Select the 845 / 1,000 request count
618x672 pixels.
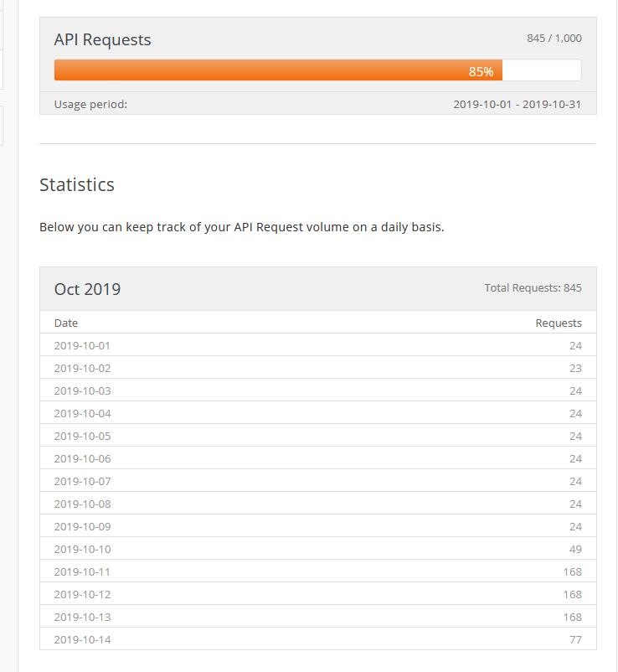554,39
